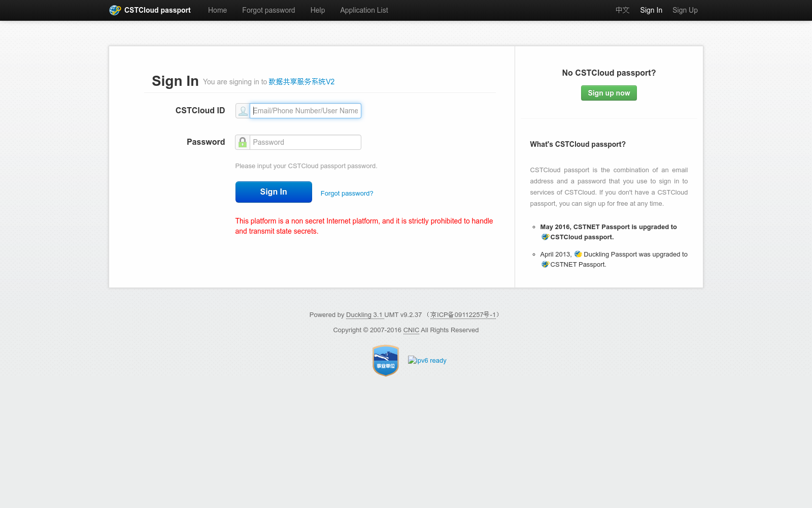
Task: Click the blue shield institution badge
Action: coord(386,361)
